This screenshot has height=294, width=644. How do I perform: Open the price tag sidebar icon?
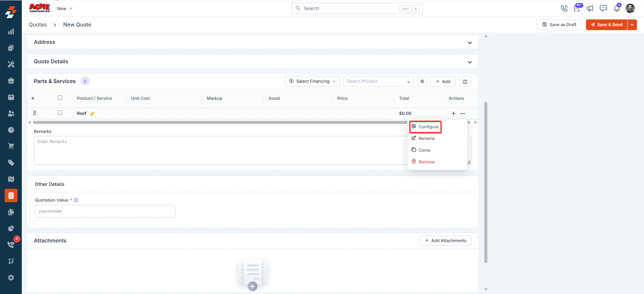coord(11,163)
